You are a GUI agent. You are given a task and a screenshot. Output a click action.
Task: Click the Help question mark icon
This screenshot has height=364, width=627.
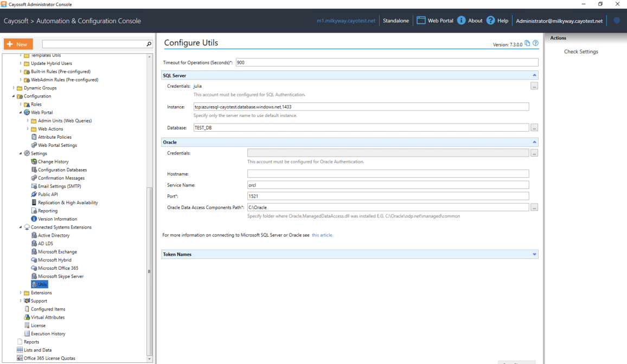(x=491, y=21)
